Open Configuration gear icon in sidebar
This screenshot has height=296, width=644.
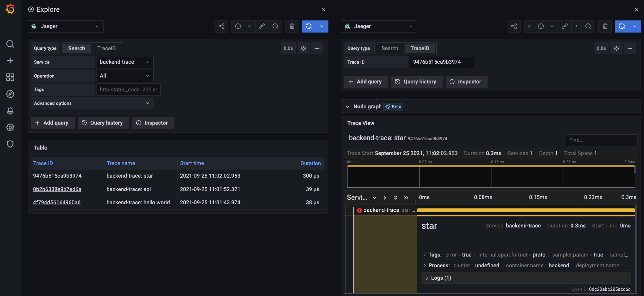pos(10,127)
